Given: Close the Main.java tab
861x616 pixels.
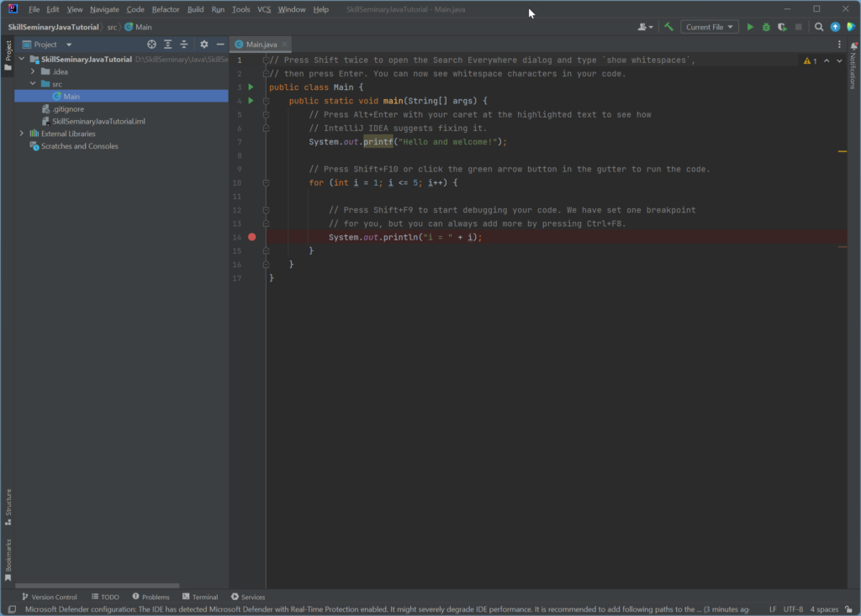Looking at the screenshot, I should point(284,45).
